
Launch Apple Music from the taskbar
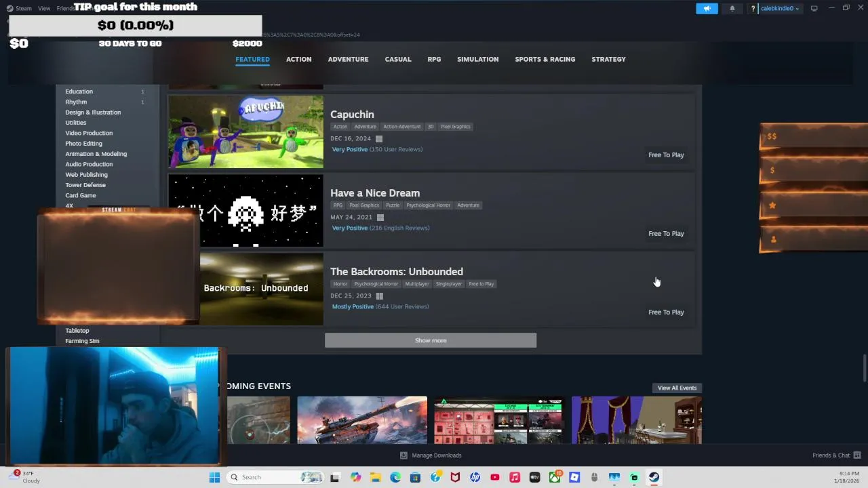click(515, 477)
